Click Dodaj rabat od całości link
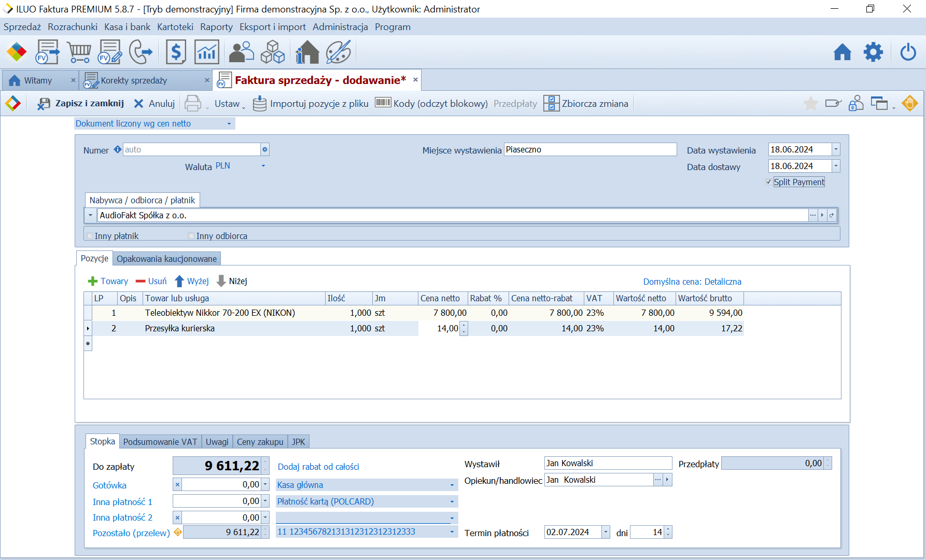 tap(318, 467)
